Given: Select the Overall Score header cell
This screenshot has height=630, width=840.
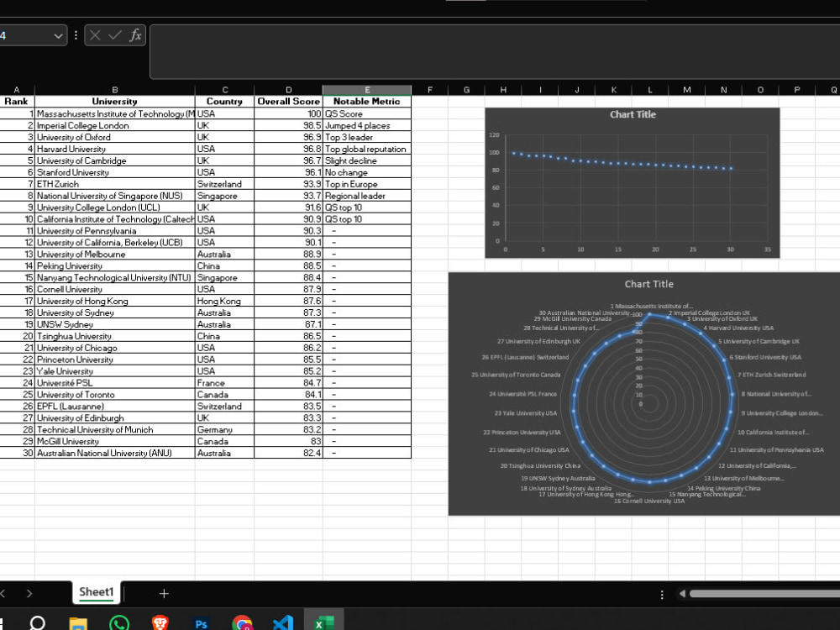Looking at the screenshot, I should tap(288, 102).
